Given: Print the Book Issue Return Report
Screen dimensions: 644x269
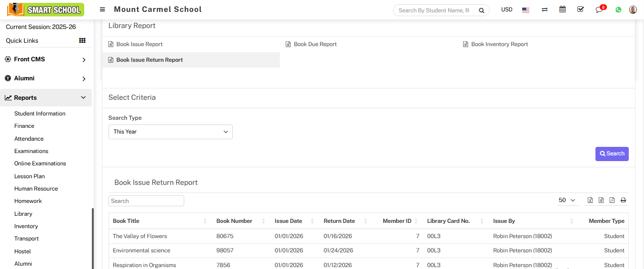Looking at the screenshot, I should 623,200.
